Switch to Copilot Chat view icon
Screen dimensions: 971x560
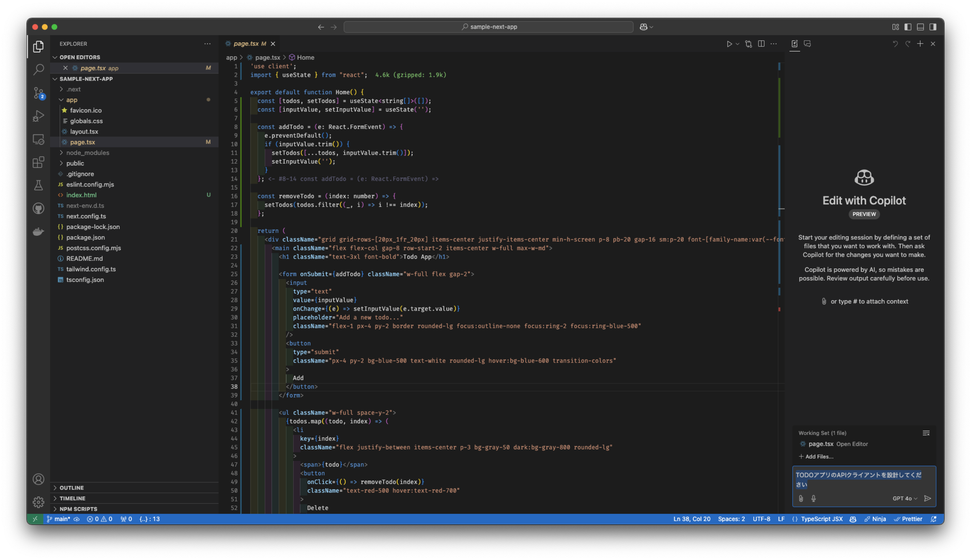(807, 44)
